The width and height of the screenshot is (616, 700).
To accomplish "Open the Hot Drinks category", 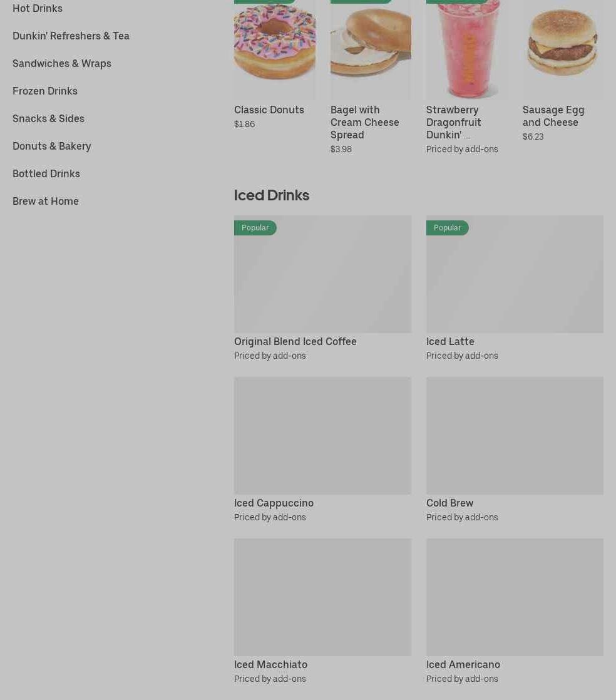I will (x=38, y=9).
